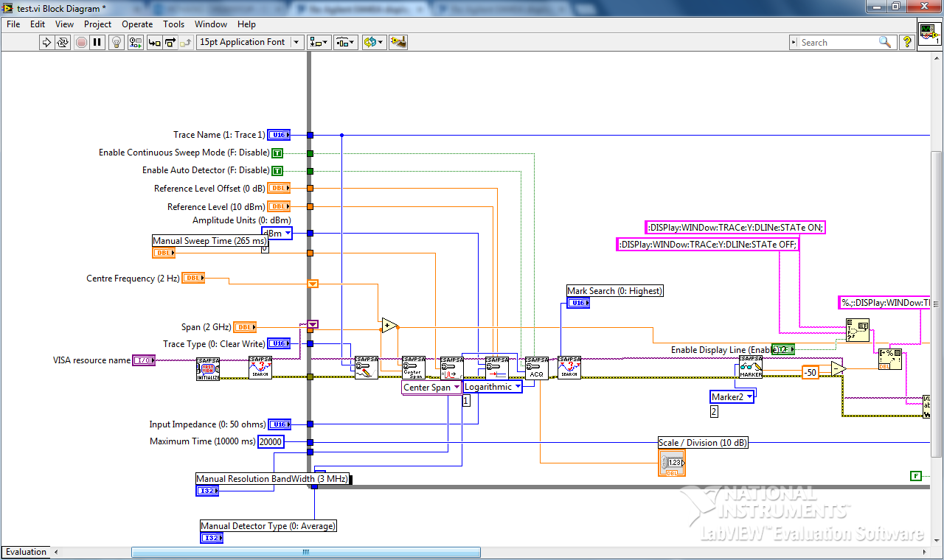Click the Reference Level Offset DBL terminal

[x=279, y=188]
